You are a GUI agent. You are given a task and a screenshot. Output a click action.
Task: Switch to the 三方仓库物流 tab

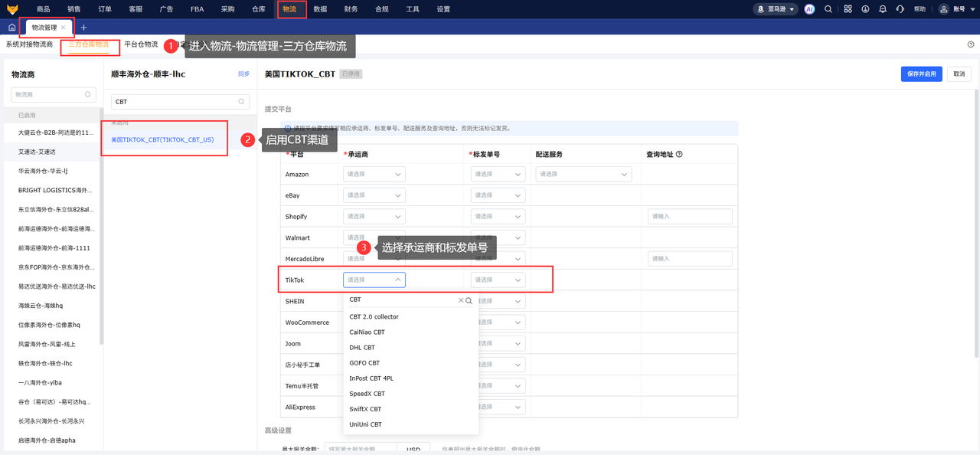click(89, 44)
